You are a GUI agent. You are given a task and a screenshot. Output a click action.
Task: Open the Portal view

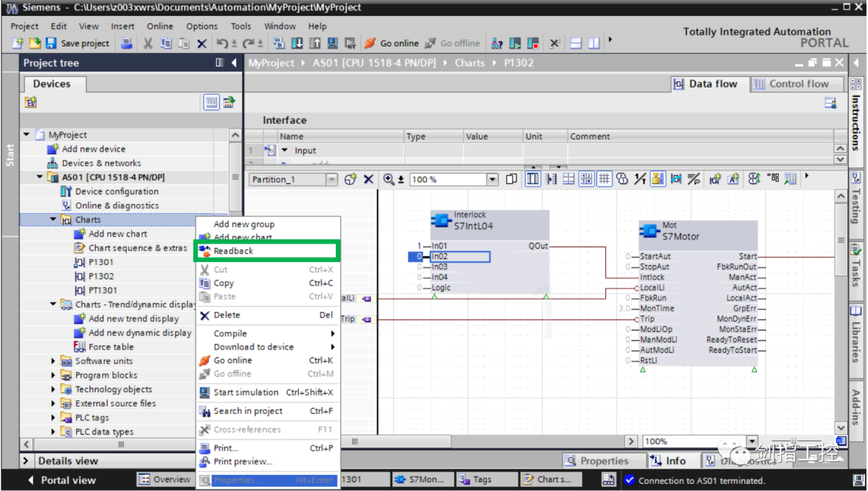coord(68,480)
